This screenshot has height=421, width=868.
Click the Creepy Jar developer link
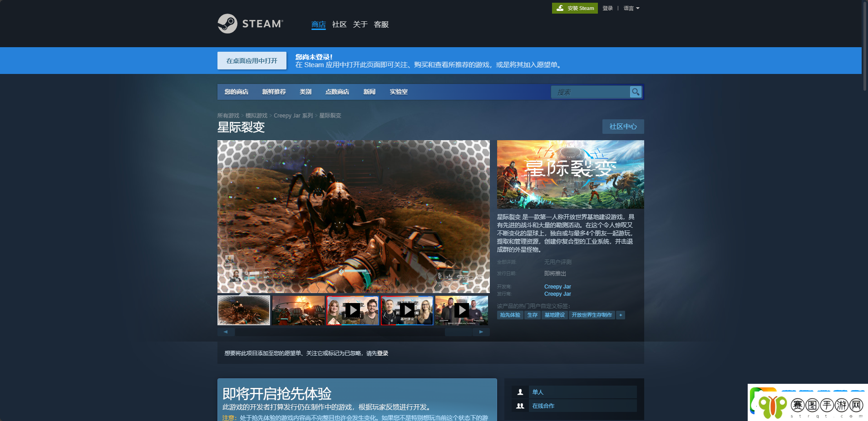[x=557, y=287]
